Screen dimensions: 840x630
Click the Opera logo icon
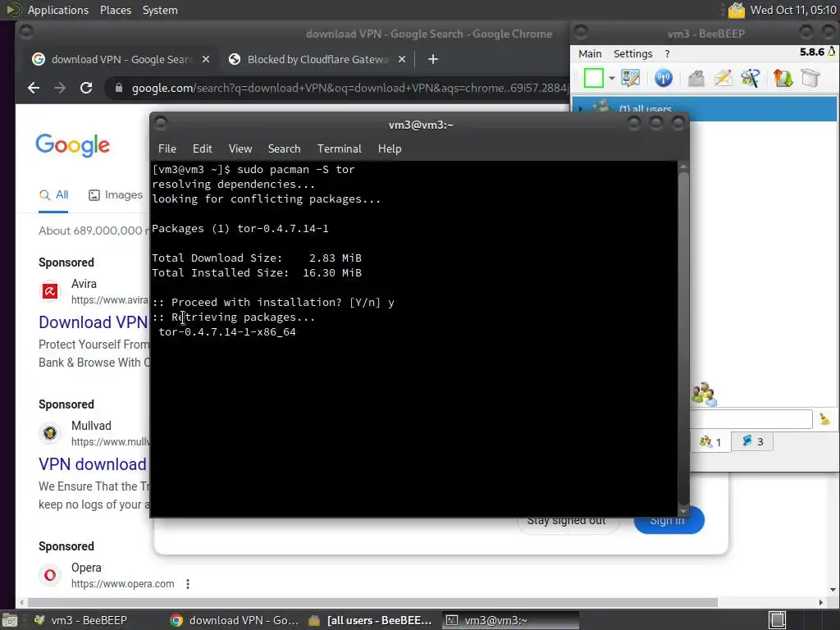50,575
